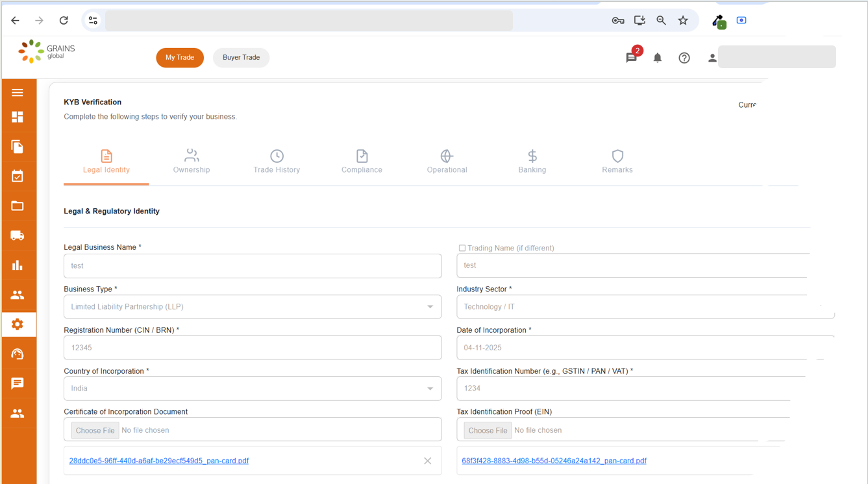The height and width of the screenshot is (484, 868).
Task: Click the notification bell icon
Action: (657, 58)
